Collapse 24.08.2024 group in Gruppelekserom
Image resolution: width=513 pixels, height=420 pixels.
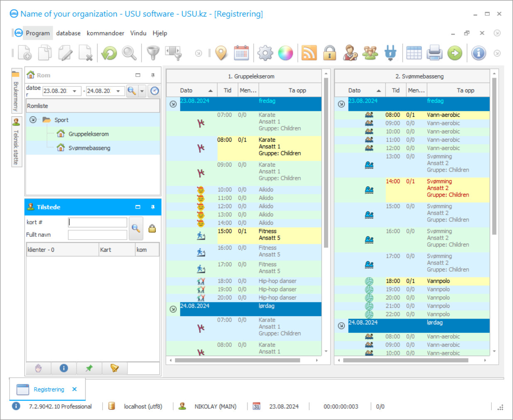click(x=173, y=309)
